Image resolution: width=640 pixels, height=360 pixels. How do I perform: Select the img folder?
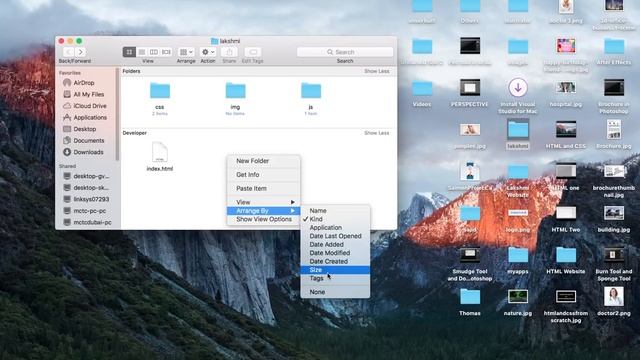[x=235, y=91]
